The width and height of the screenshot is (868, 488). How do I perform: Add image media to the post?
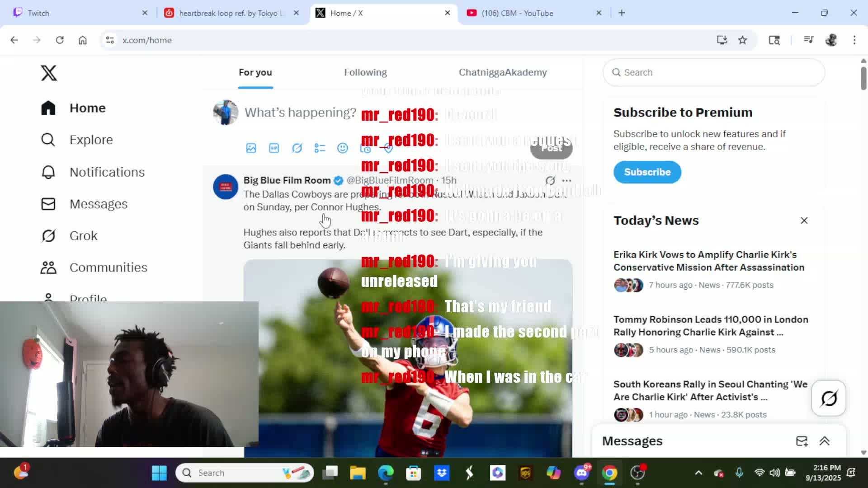[x=251, y=148]
